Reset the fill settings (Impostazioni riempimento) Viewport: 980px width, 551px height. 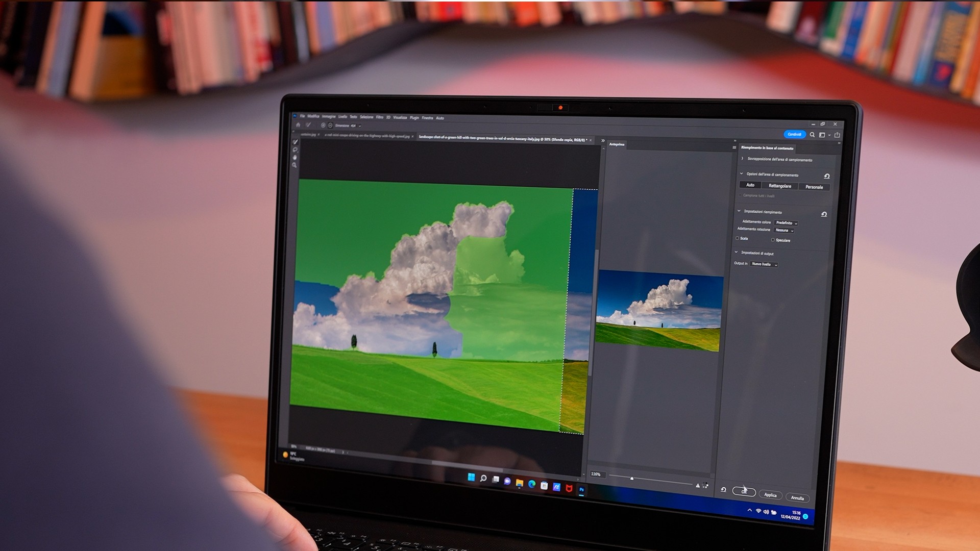(824, 214)
